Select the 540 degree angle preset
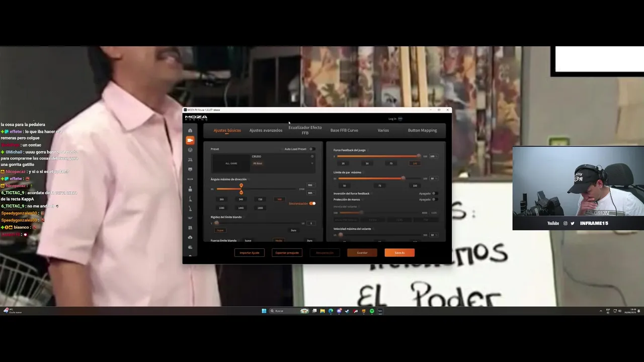This screenshot has width=644, height=362. point(241,200)
